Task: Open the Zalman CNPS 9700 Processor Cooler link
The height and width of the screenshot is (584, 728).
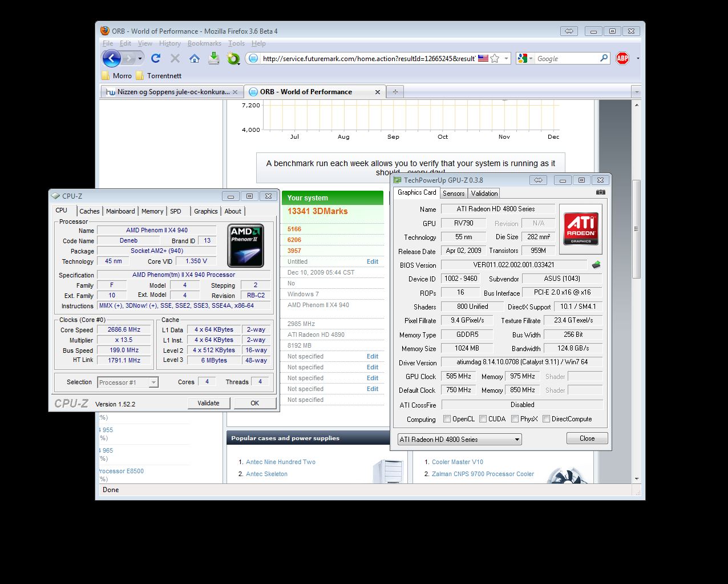Action: (x=483, y=474)
